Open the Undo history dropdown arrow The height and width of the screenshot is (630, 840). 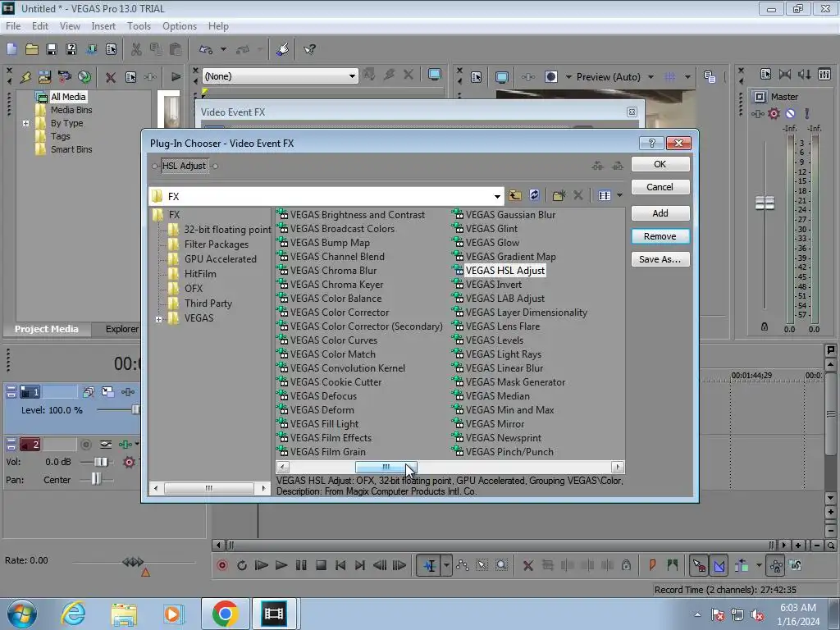(x=223, y=50)
